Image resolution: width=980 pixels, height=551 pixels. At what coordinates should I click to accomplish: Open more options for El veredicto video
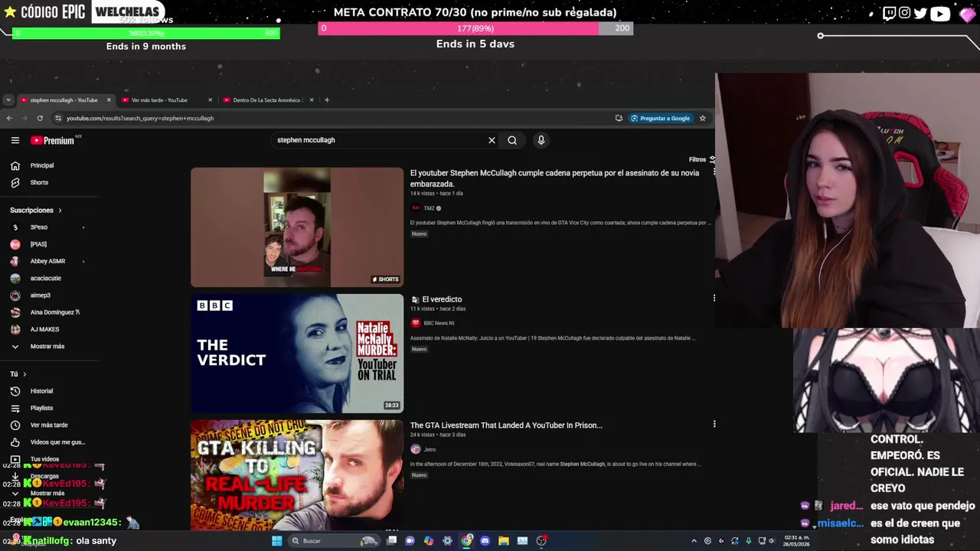point(714,298)
